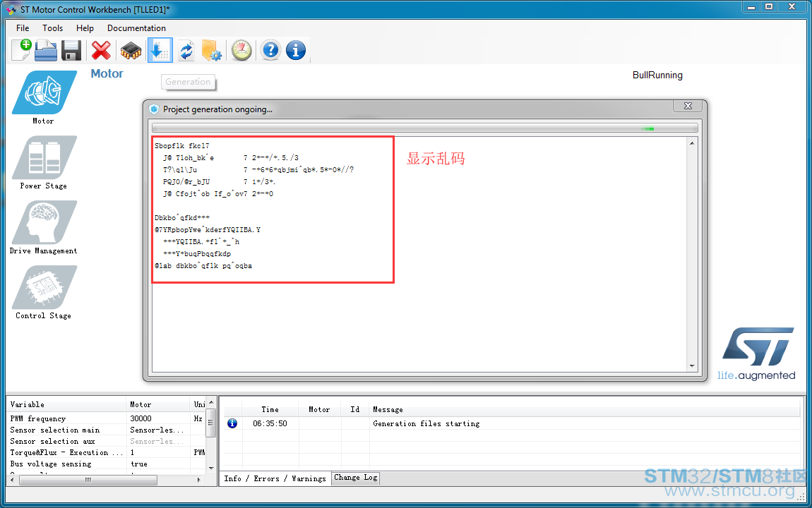The image size is (812, 508).
Task: Click the variable table scroll down arrow
Action: pos(211,468)
